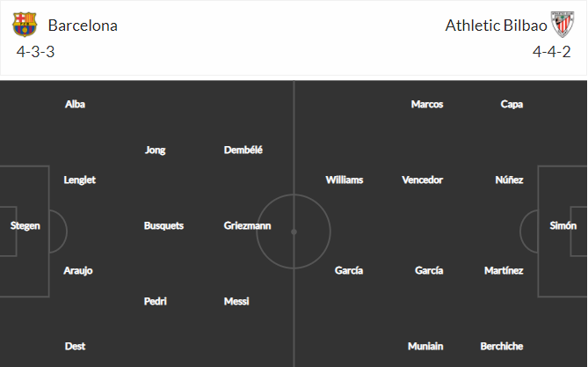
Task: Click Pedri in Barcelona's midfield
Action: coord(156,301)
